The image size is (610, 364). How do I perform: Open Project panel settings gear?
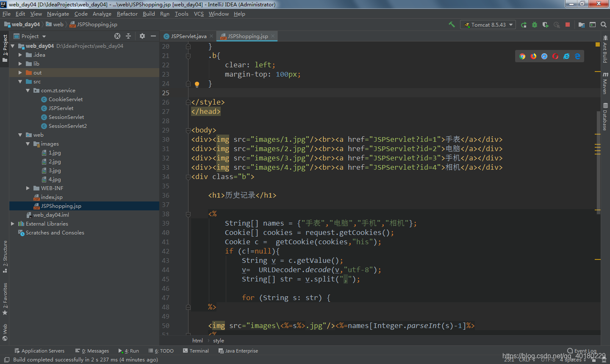click(142, 36)
